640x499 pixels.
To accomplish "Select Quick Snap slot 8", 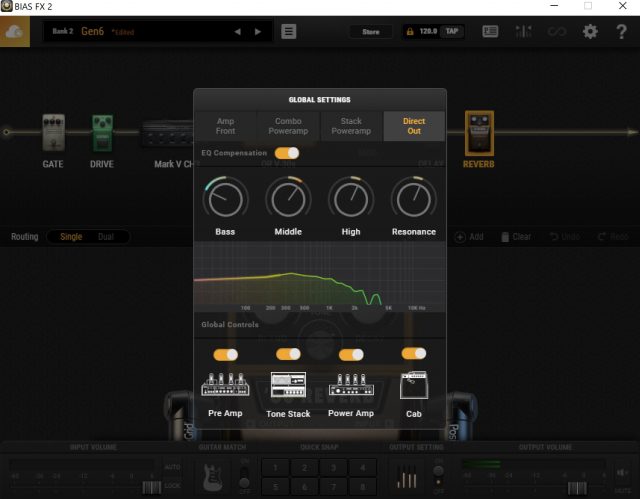I will click(x=362, y=486).
